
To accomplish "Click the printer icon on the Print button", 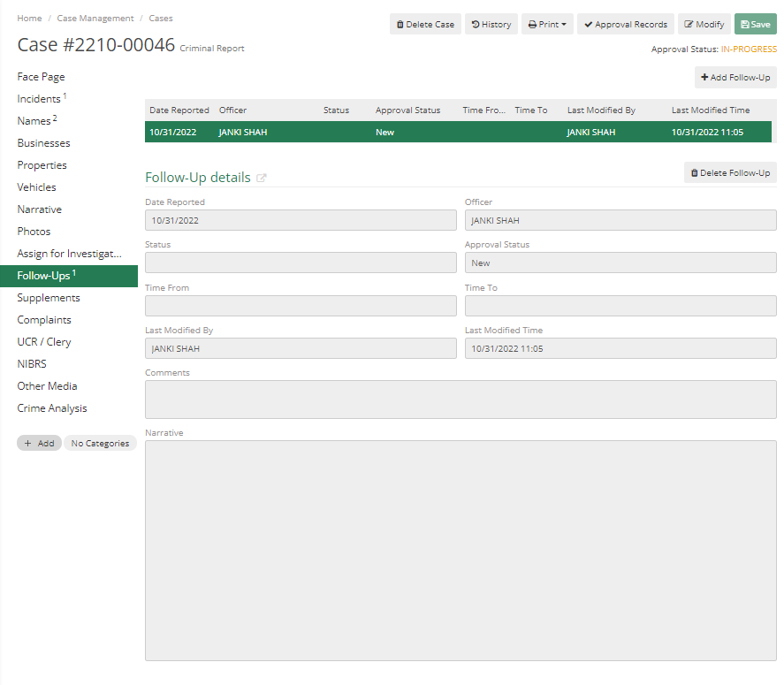I will tap(532, 24).
